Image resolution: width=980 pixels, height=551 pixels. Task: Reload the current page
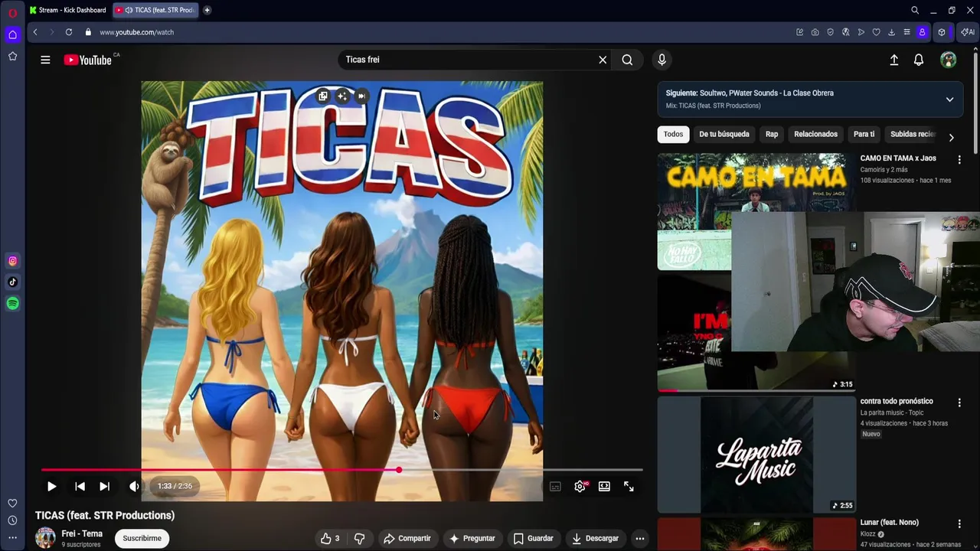[x=69, y=32]
